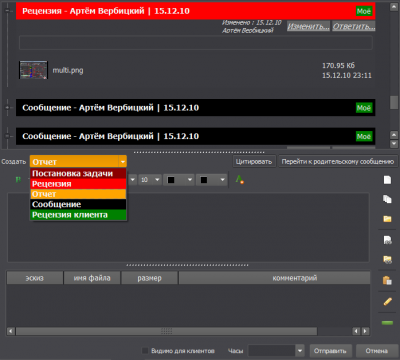Image resolution: width=400 pixels, height=360 pixels.
Task: Open the Часы hours dropdown
Action: coord(300,351)
